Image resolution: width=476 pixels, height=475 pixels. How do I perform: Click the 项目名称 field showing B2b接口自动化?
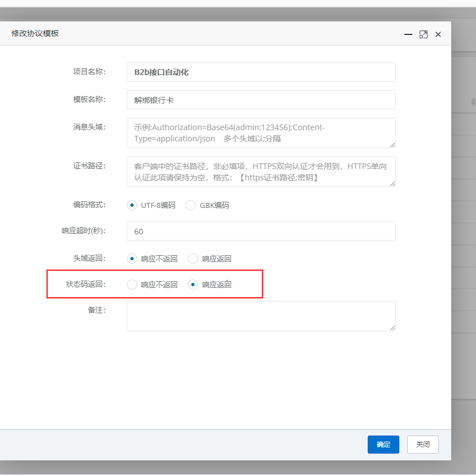tap(261, 72)
